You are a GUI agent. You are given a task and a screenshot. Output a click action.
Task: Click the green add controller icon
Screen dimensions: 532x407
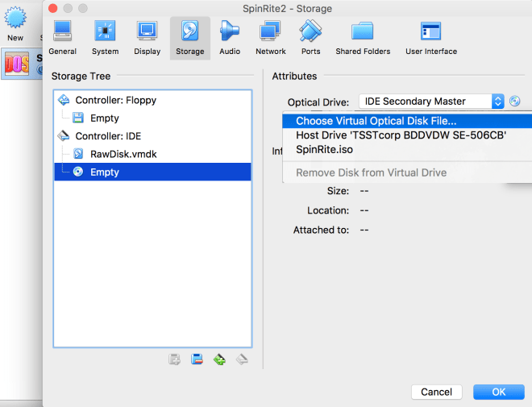point(219,359)
